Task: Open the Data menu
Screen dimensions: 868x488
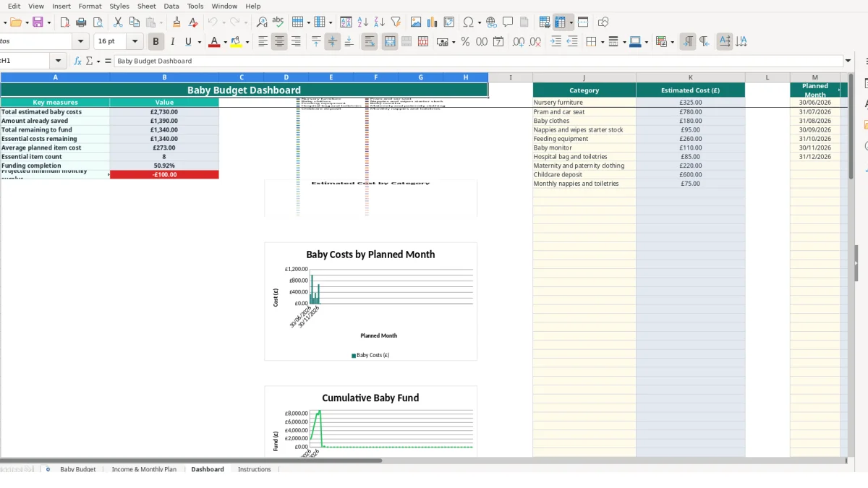Action: click(x=171, y=6)
